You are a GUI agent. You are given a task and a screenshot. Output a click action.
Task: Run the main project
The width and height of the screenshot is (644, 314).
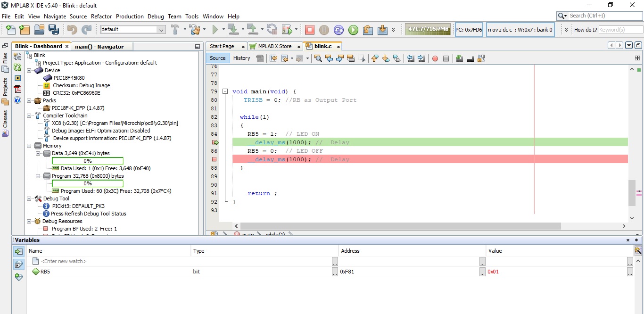[x=215, y=30]
